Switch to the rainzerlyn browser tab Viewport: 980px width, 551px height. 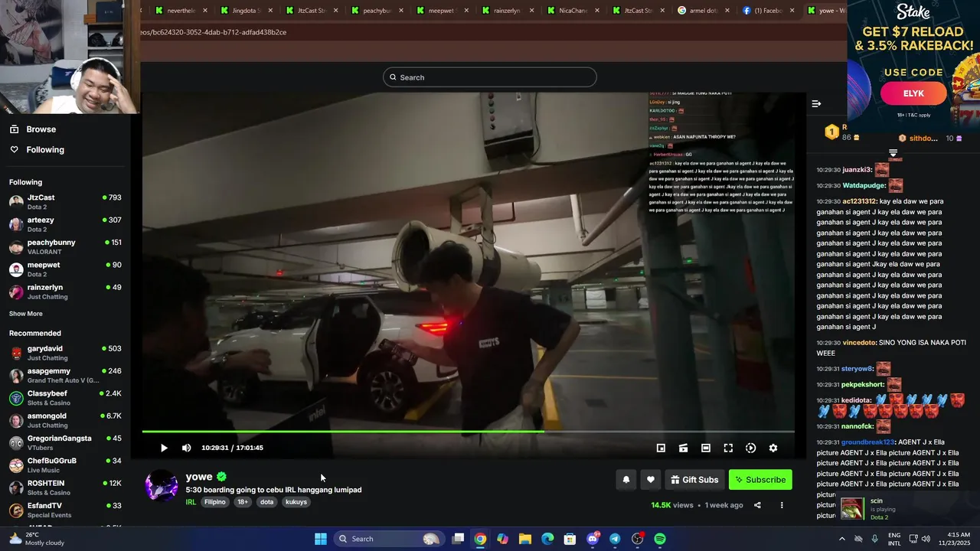(508, 11)
